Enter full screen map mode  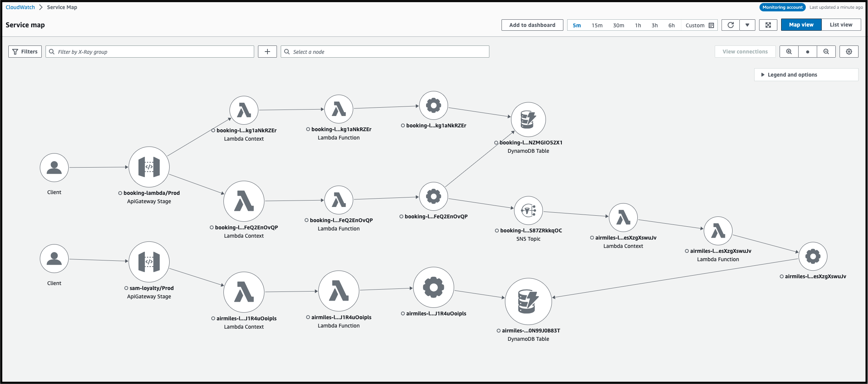click(768, 25)
